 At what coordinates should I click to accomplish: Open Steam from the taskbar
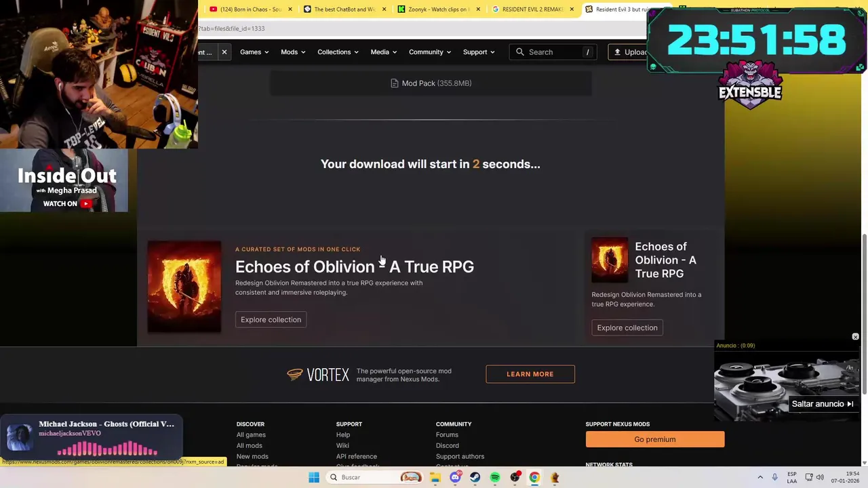(475, 478)
